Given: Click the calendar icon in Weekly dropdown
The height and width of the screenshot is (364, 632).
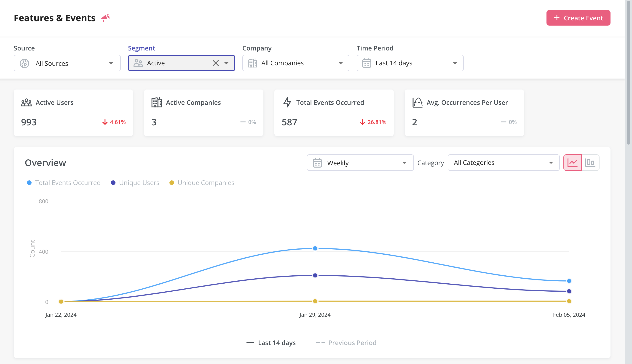Looking at the screenshot, I should click(x=317, y=163).
